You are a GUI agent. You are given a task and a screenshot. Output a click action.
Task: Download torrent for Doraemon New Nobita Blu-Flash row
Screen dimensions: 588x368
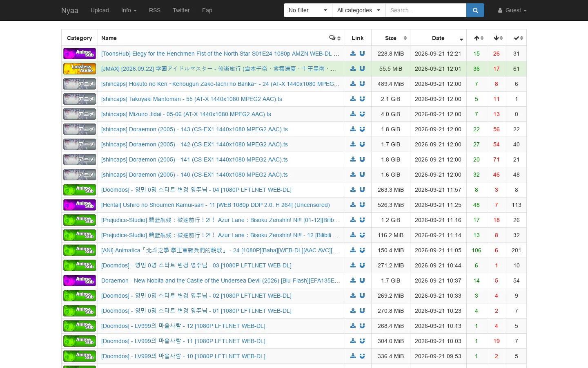(x=353, y=280)
